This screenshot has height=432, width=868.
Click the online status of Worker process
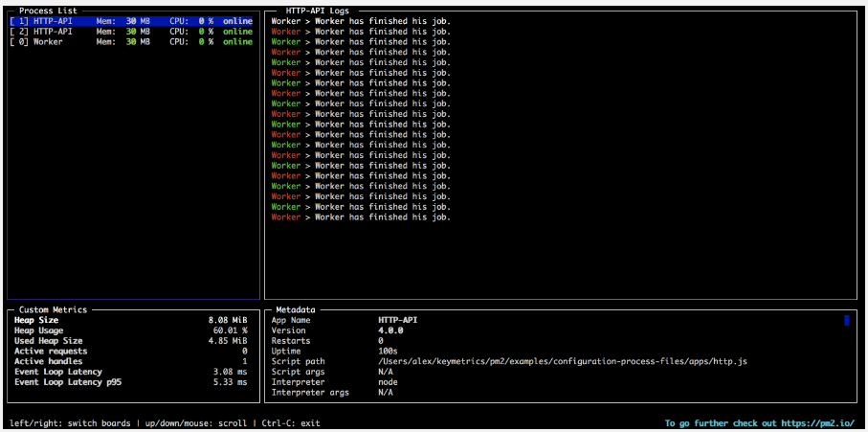point(237,41)
